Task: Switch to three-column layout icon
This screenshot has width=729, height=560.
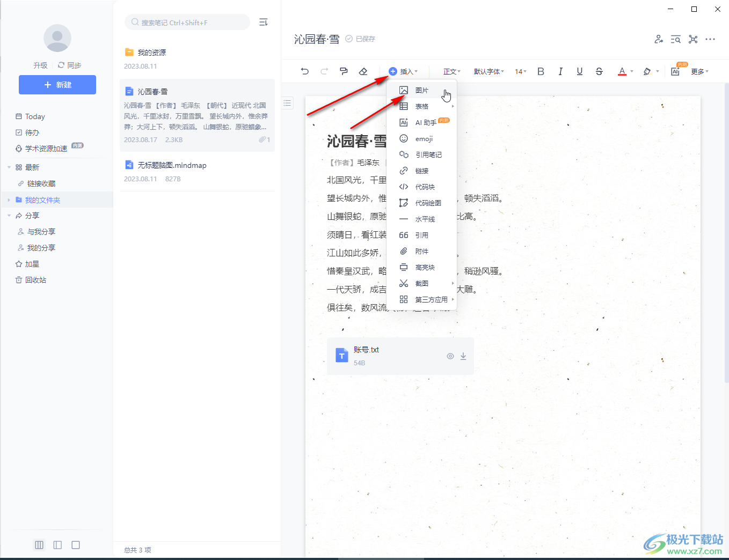Action: tap(39, 545)
